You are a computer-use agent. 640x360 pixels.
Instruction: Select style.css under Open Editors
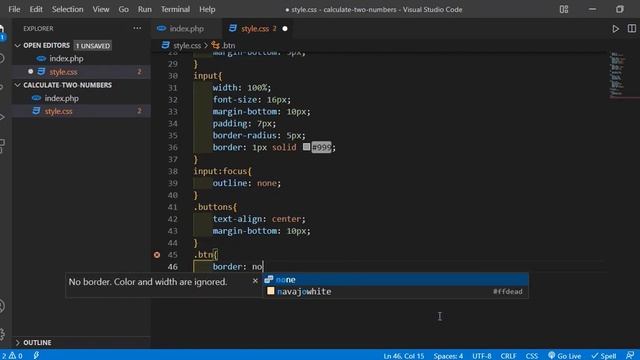(63, 72)
